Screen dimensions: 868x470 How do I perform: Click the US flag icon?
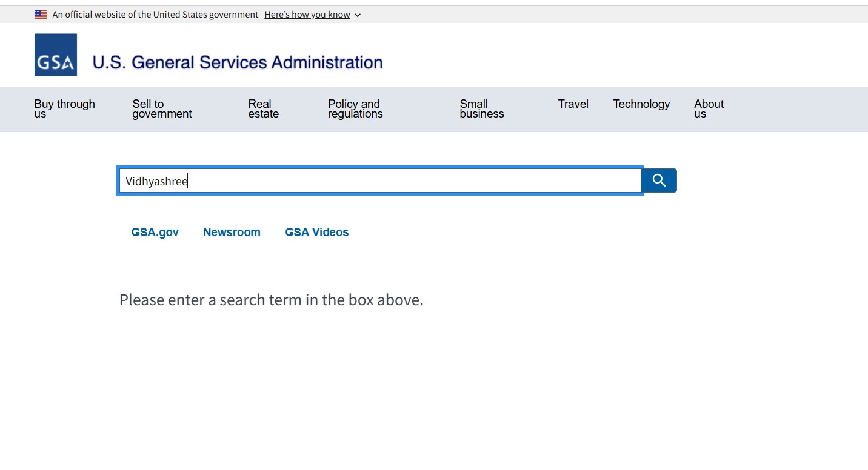tap(41, 15)
